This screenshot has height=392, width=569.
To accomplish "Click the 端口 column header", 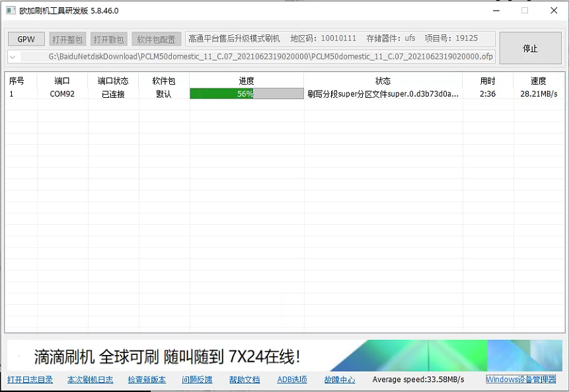I will tap(62, 81).
